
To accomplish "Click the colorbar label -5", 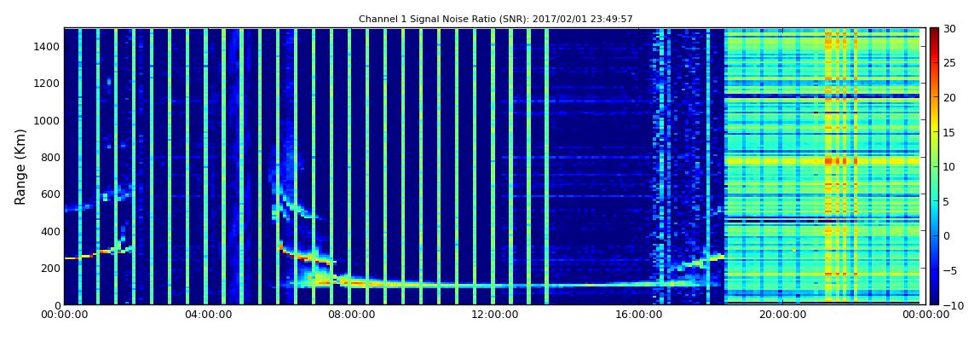I will point(951,271).
